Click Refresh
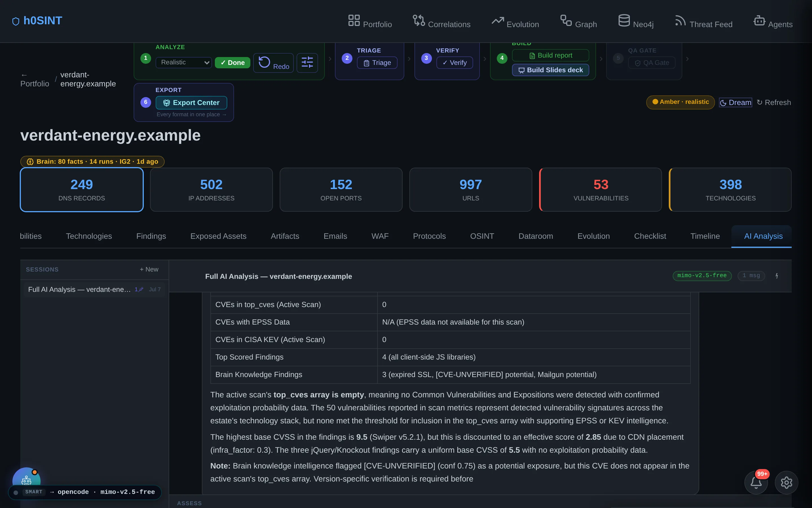This screenshot has width=812, height=508. (773, 102)
